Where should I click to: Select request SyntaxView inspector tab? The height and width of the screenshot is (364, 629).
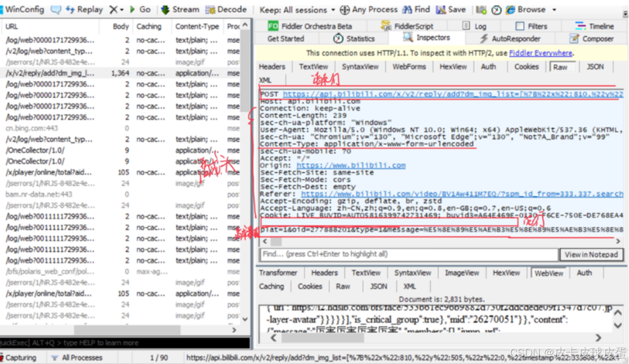point(360,67)
